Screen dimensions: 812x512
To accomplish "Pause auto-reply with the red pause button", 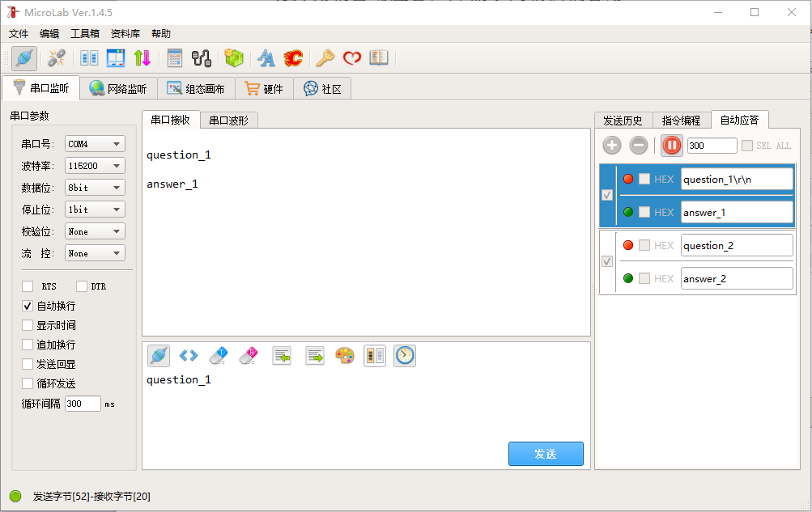I will tap(672, 146).
